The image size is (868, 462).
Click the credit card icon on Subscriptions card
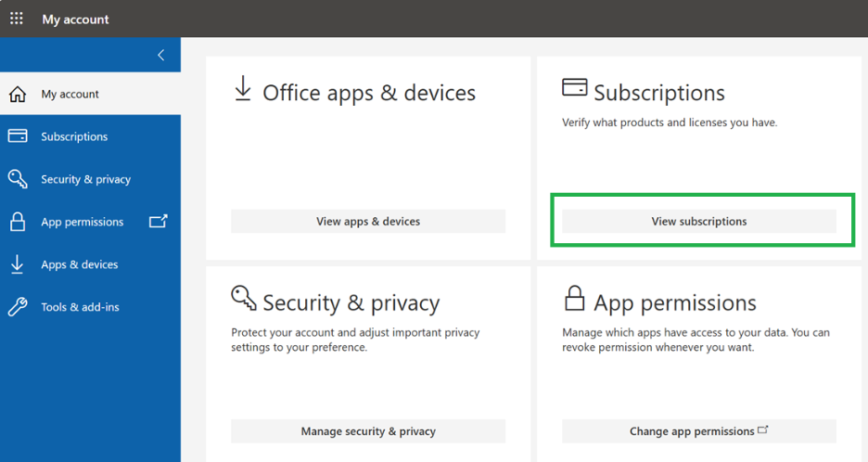tap(575, 87)
